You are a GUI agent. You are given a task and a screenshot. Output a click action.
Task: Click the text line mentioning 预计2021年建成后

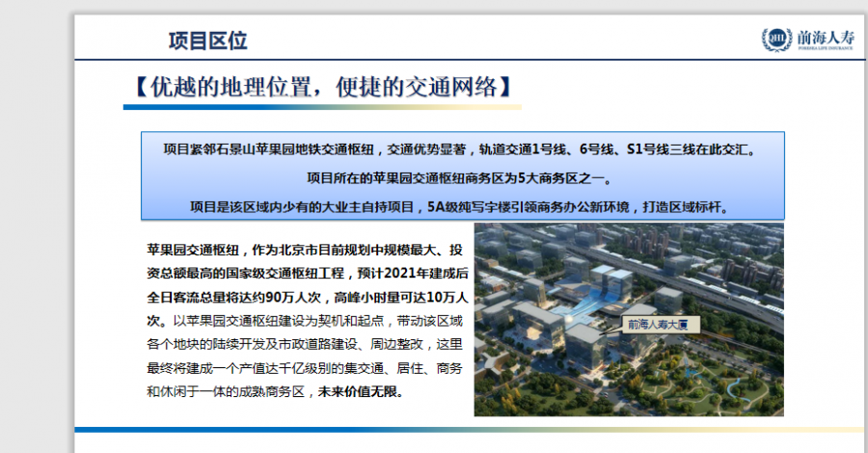coord(308,273)
